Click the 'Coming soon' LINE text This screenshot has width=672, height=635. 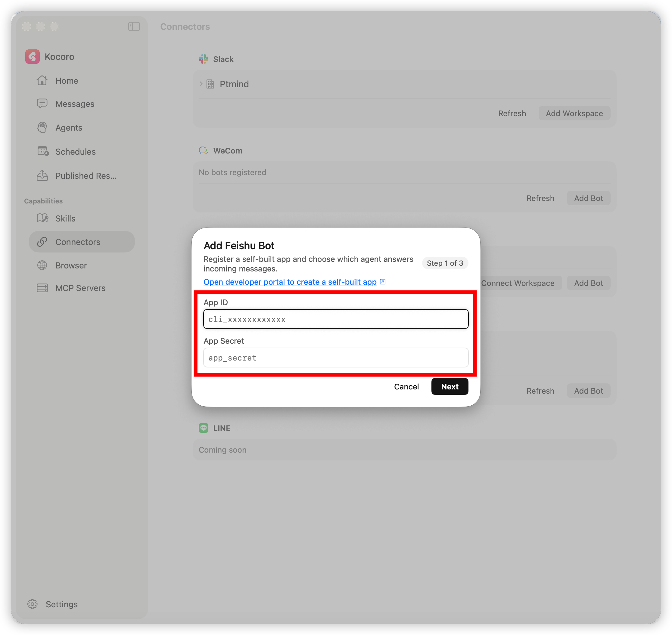click(222, 450)
